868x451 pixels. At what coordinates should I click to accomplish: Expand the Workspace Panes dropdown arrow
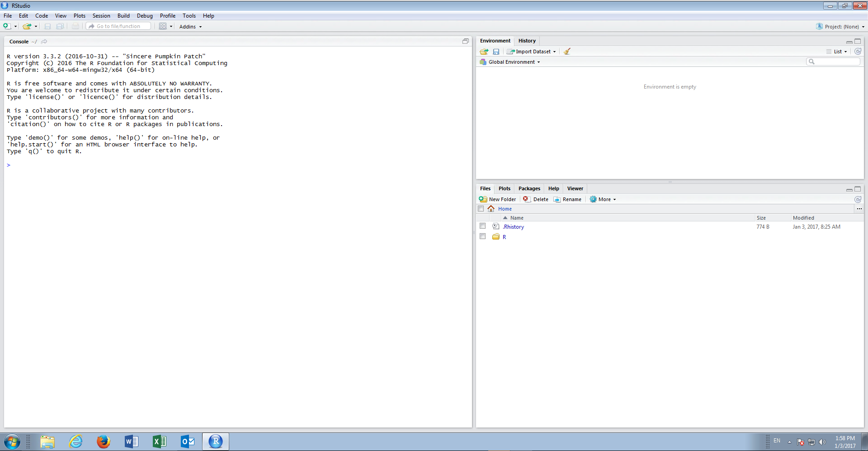[171, 27]
